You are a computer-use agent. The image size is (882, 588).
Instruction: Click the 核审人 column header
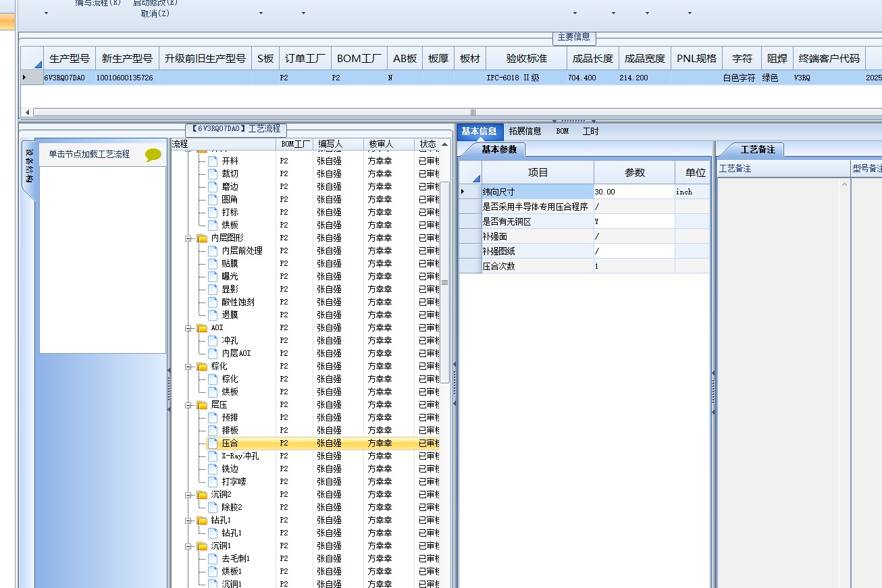(x=390, y=144)
